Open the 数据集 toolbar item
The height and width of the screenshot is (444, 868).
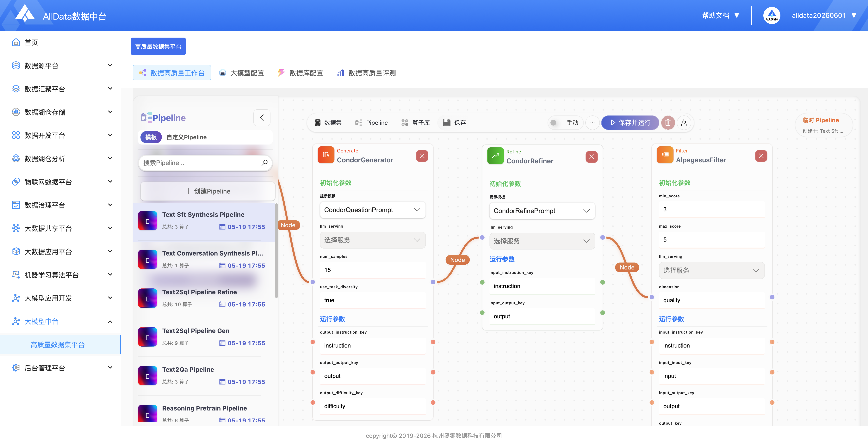point(327,123)
